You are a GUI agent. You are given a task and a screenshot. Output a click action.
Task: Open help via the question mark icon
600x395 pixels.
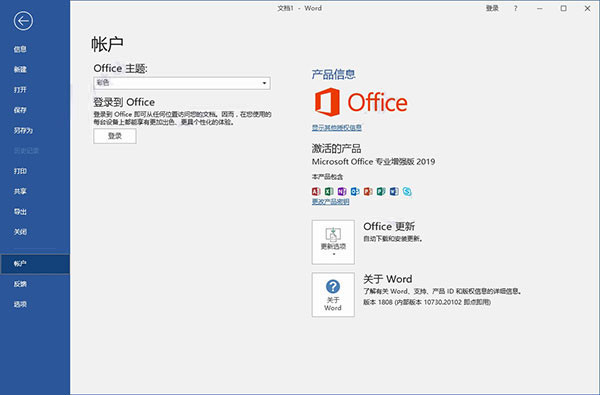click(x=515, y=8)
